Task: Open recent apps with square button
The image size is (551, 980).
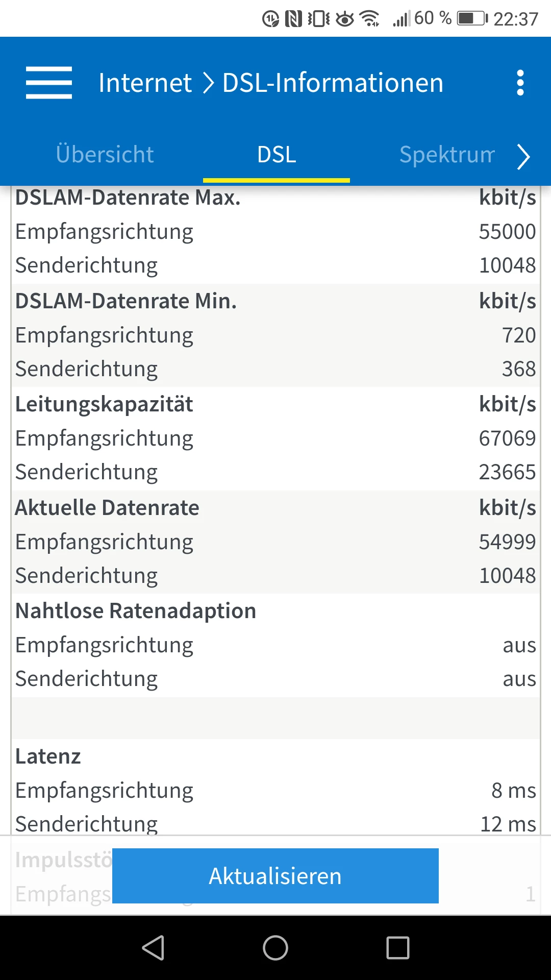Action: (398, 948)
